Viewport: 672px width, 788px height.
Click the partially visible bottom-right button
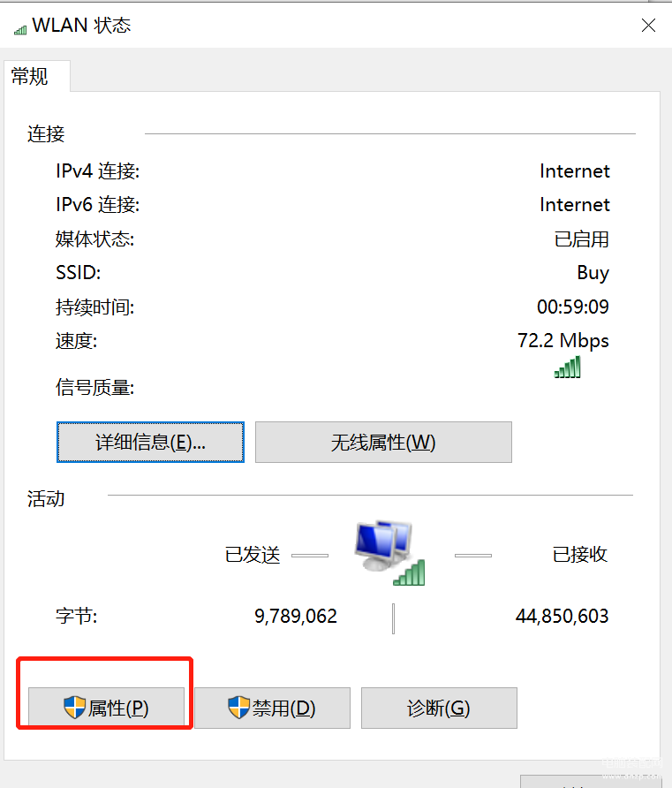[591, 782]
